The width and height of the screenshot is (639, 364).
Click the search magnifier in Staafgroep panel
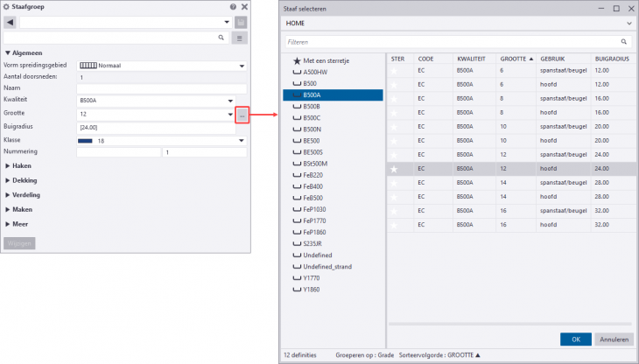(222, 38)
